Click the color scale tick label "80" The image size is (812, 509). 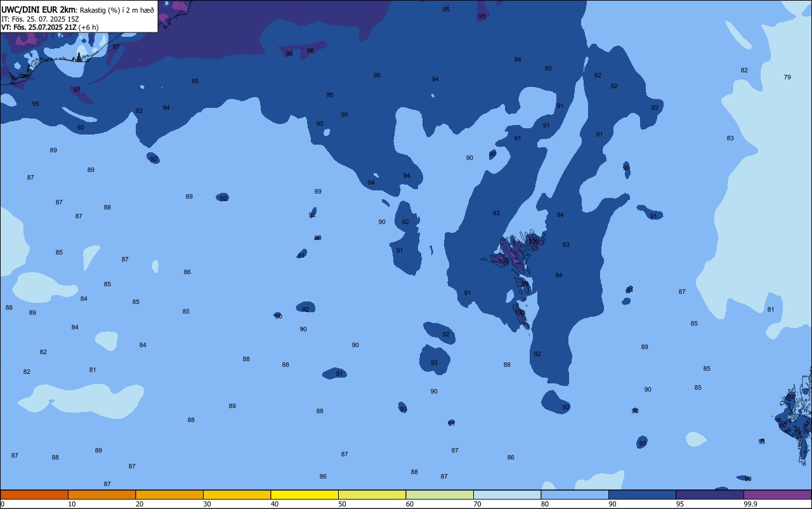coord(545,504)
